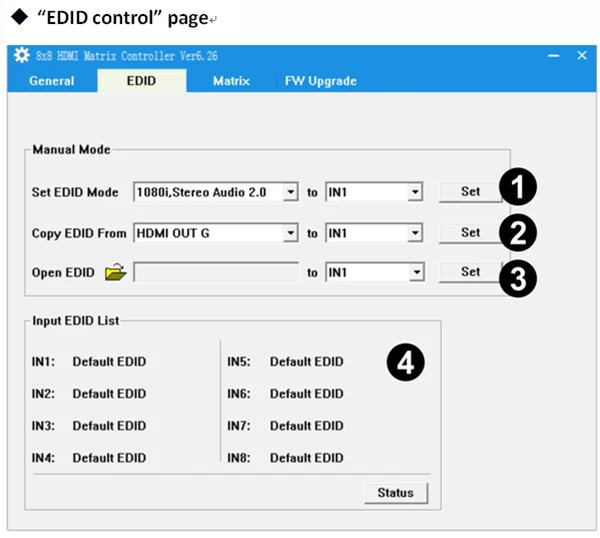The height and width of the screenshot is (538, 600).
Task: Click Set button in Open EDID row
Action: point(470,272)
